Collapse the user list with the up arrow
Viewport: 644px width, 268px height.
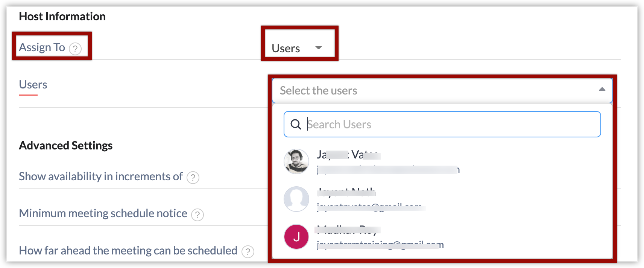(x=602, y=90)
